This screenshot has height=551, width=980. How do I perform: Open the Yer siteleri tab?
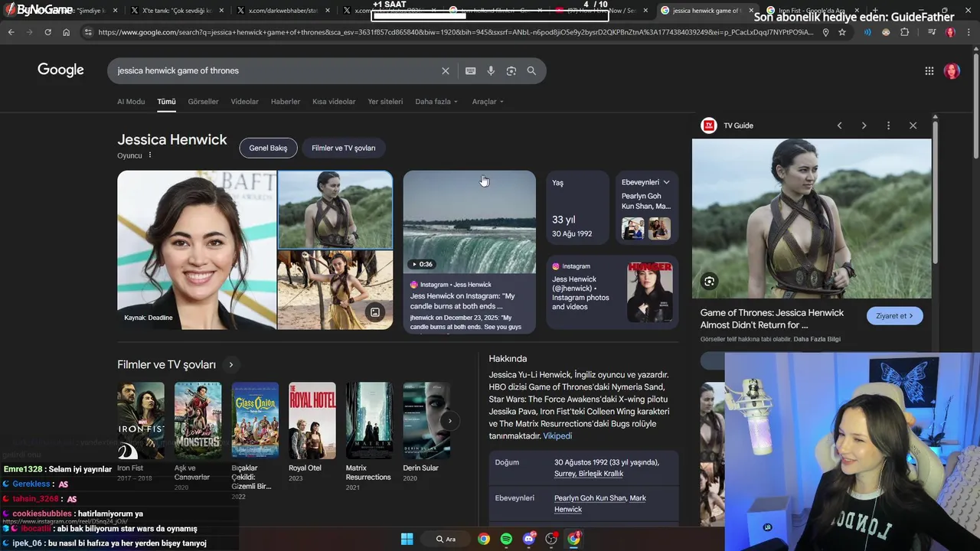[385, 102]
